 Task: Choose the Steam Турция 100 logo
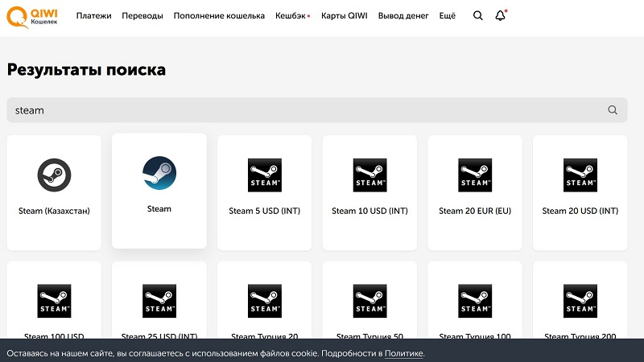[x=475, y=301]
